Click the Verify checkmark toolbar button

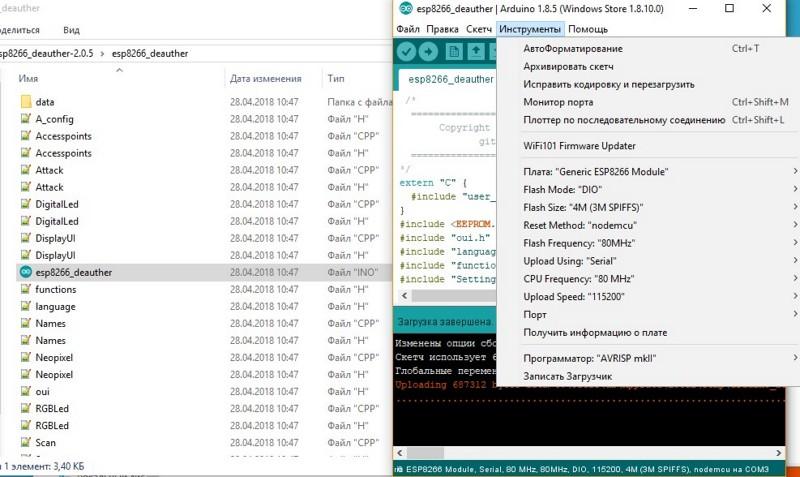406,51
